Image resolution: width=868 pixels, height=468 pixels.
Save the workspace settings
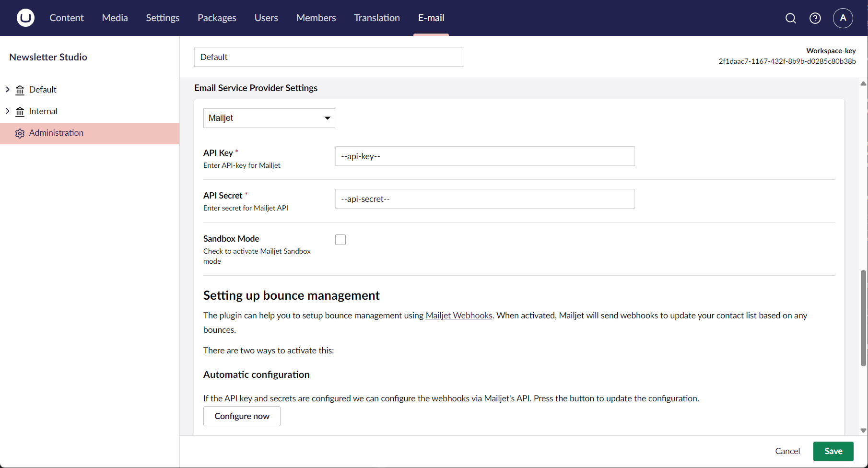pos(833,451)
